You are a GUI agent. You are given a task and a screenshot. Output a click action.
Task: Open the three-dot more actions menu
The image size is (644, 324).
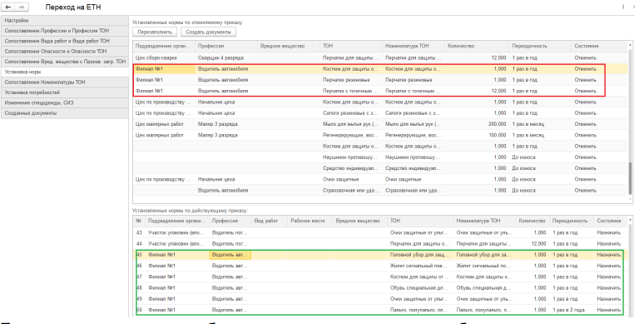tap(623, 7)
